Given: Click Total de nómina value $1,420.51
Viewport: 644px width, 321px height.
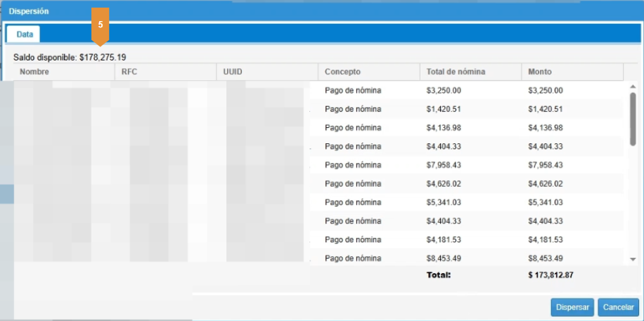Looking at the screenshot, I should pyautogui.click(x=445, y=109).
